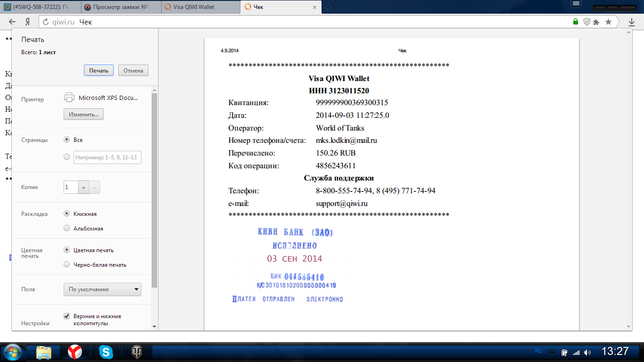Choose Альбомная landscape layout
The width and height of the screenshot is (644, 362).
click(67, 228)
